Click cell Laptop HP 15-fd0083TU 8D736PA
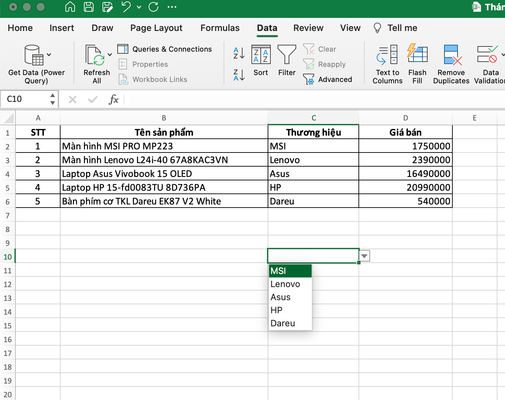505x400 pixels. (x=164, y=187)
